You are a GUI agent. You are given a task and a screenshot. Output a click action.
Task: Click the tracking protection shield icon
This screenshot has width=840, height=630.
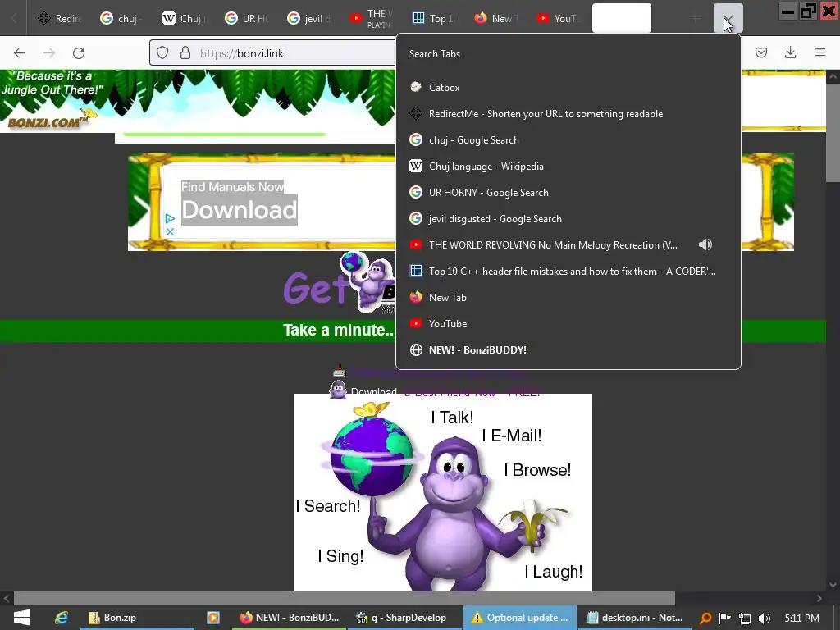click(162, 53)
